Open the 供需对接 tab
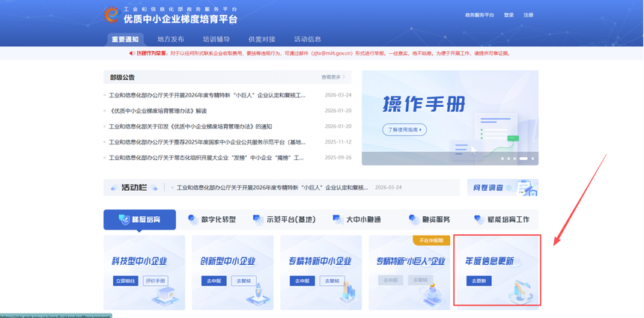This screenshot has width=644, height=318. click(262, 40)
